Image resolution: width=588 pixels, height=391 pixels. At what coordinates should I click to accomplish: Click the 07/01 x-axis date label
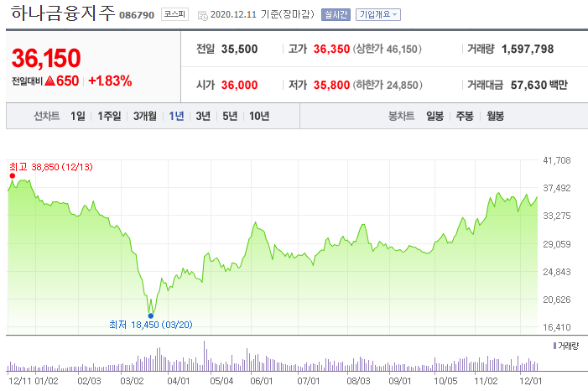pos(308,381)
